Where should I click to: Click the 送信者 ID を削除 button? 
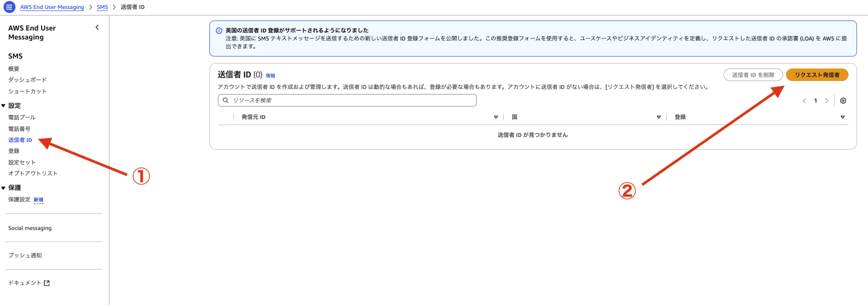[x=753, y=75]
